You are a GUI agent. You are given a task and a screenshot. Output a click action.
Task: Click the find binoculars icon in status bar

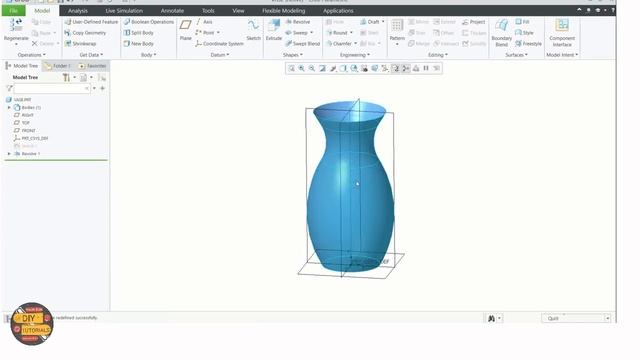(x=491, y=318)
